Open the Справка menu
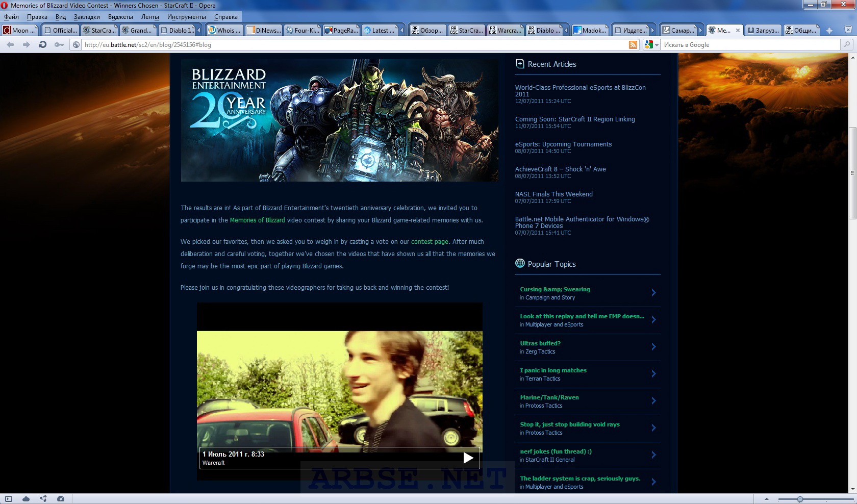Image resolution: width=857 pixels, height=504 pixels. (x=226, y=17)
